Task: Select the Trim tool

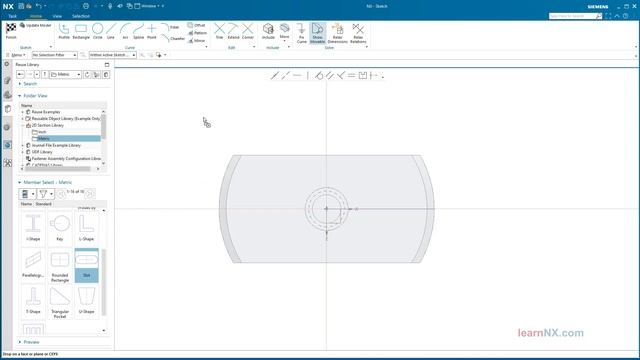Action: [219, 31]
